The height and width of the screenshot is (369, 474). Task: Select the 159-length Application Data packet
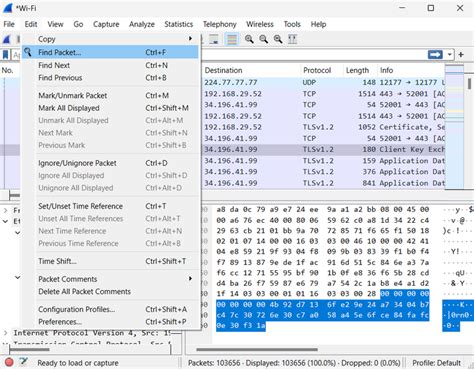[x=323, y=161]
